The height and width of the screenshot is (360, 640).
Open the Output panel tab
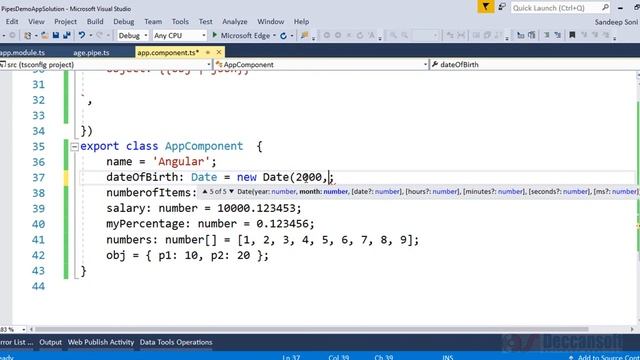[51, 342]
